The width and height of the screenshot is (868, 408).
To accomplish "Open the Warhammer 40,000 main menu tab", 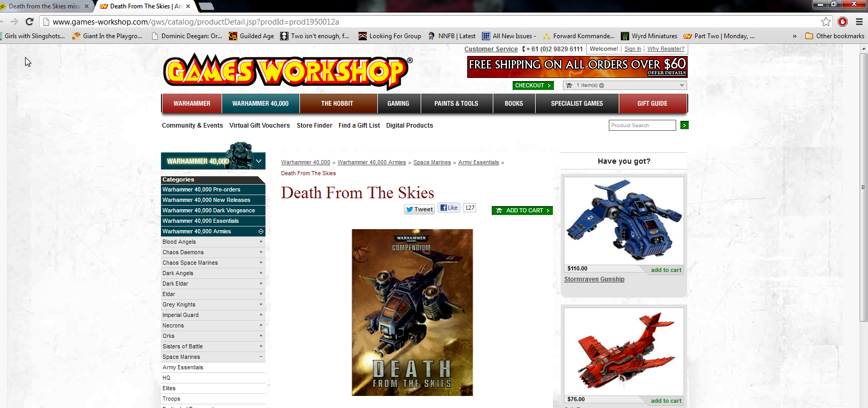I will [260, 104].
